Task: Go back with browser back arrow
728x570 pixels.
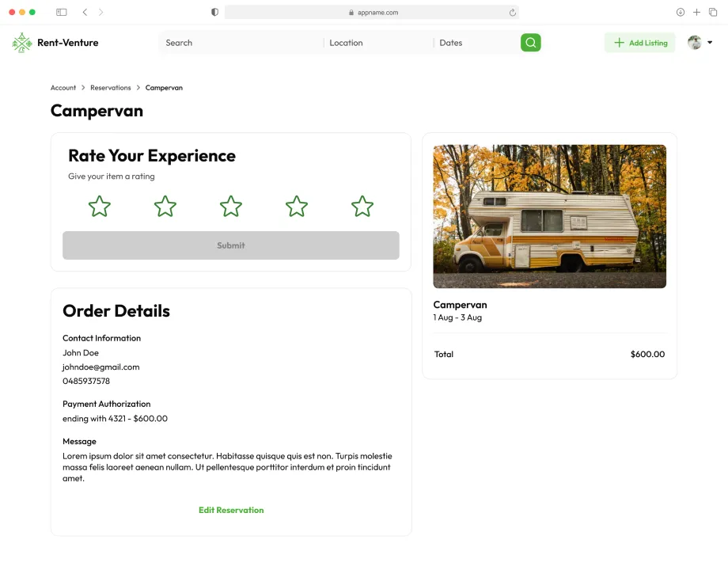Action: click(x=85, y=12)
